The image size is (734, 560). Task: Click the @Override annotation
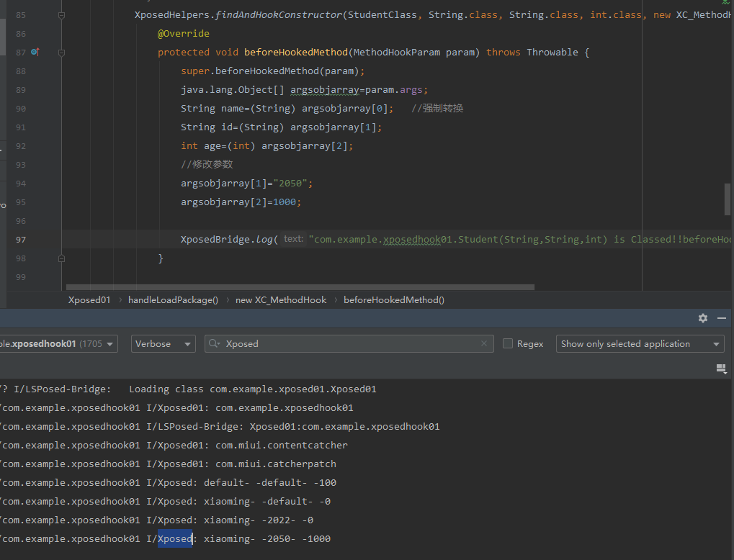click(184, 34)
